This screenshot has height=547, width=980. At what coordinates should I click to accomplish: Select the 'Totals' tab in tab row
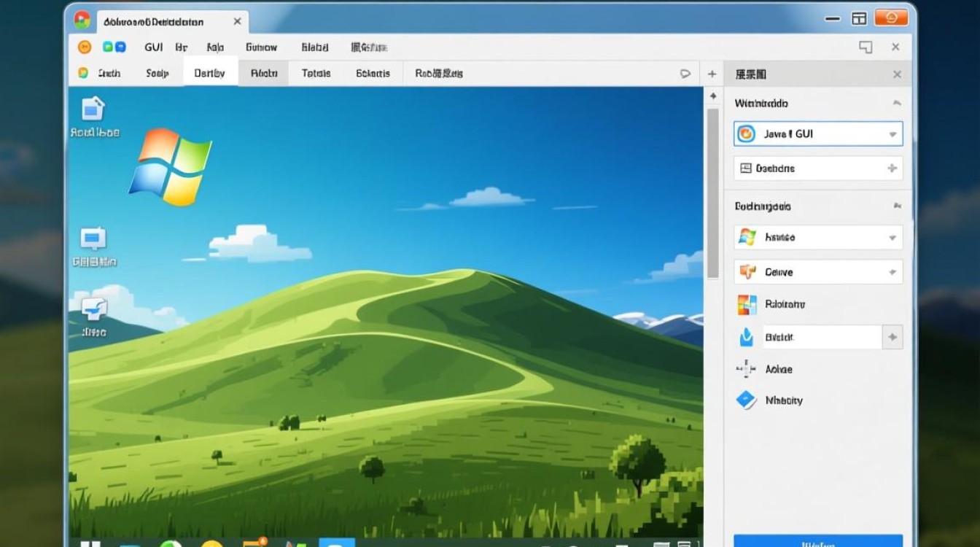click(x=316, y=74)
